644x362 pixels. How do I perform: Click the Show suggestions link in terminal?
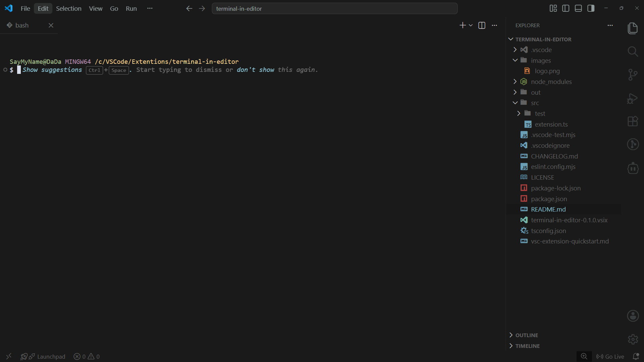click(52, 70)
